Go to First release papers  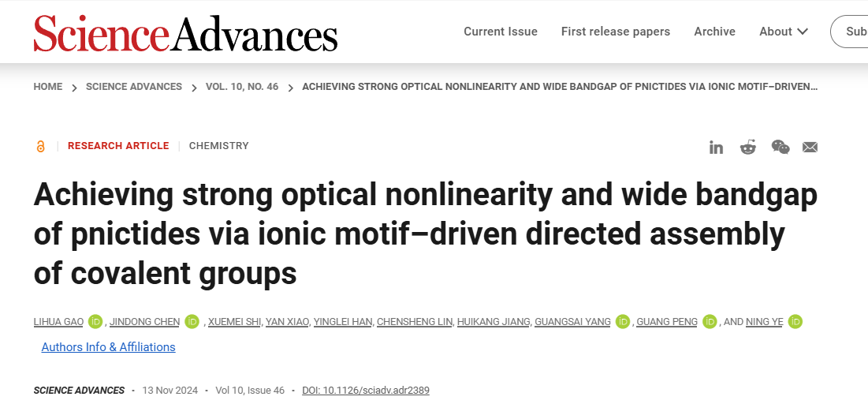click(x=616, y=32)
